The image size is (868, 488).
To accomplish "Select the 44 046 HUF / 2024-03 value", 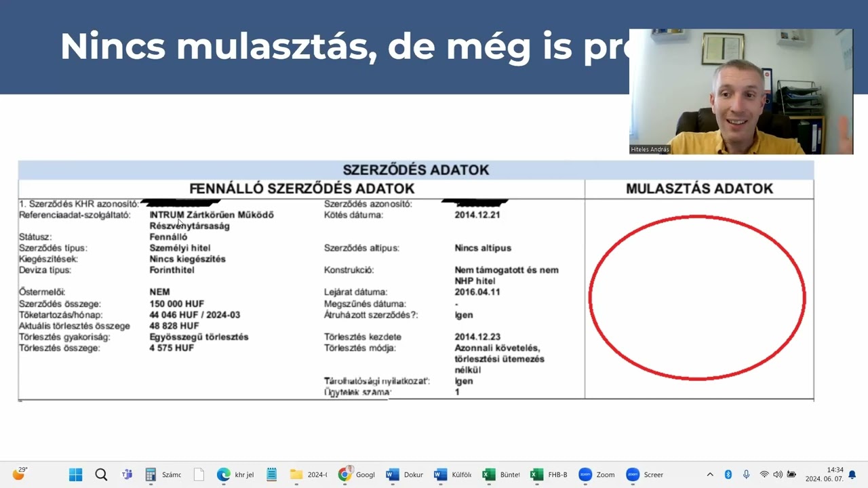I will coord(195,314).
